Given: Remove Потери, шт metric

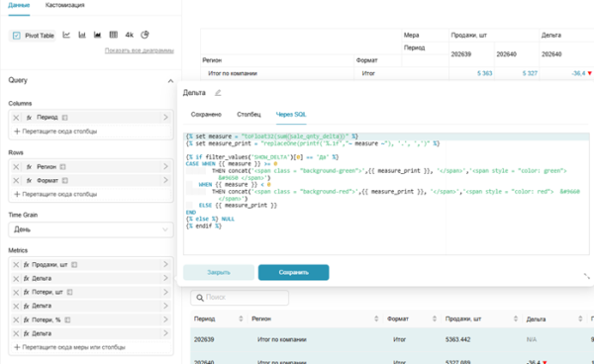Looking at the screenshot, I should 16,293.
